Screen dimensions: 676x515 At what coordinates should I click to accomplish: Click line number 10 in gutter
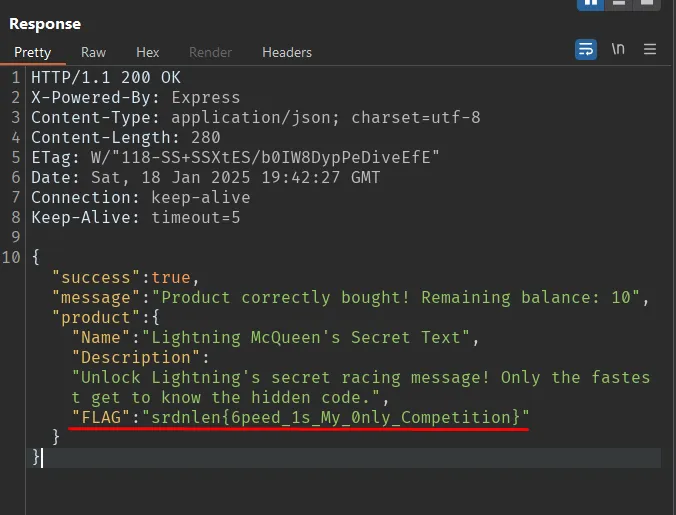pos(11,257)
